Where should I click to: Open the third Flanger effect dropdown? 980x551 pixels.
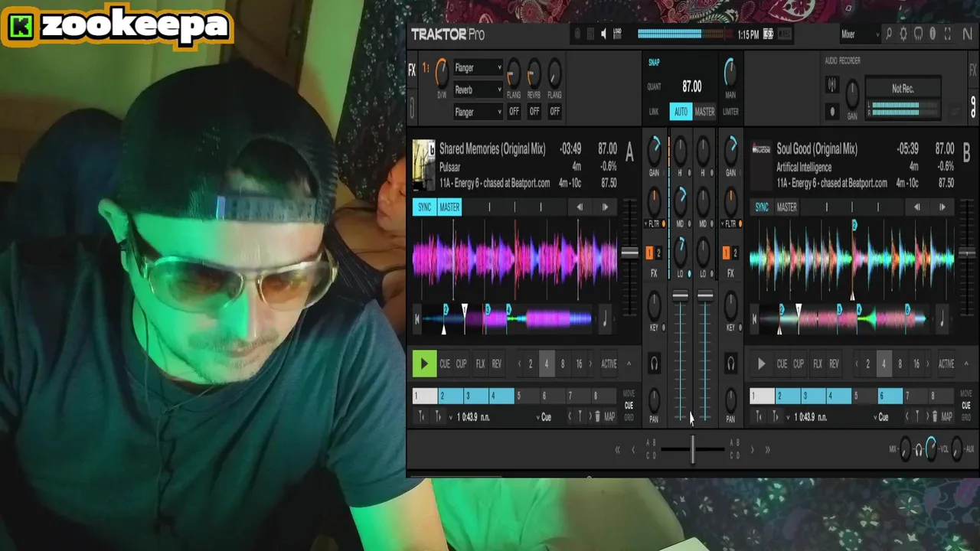tap(478, 112)
